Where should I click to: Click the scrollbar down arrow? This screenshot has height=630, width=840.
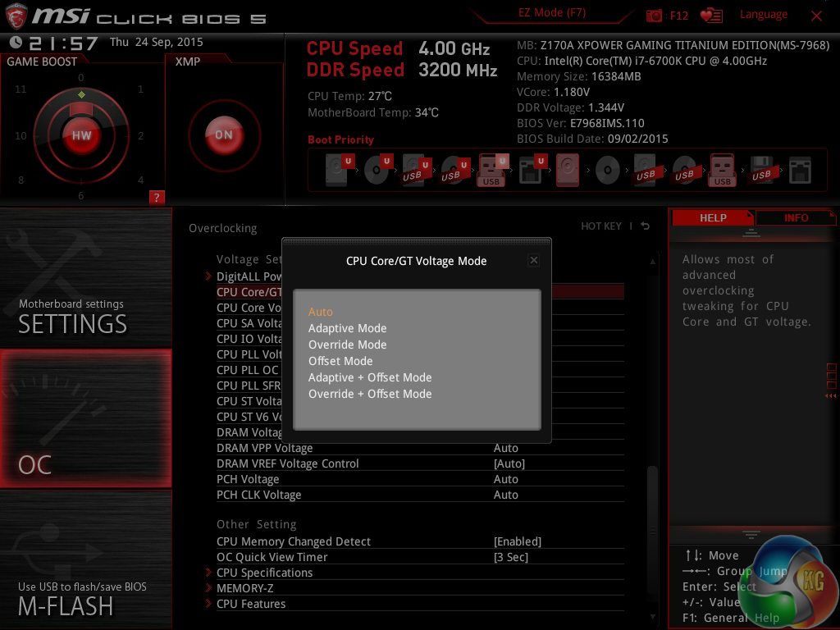click(x=652, y=617)
